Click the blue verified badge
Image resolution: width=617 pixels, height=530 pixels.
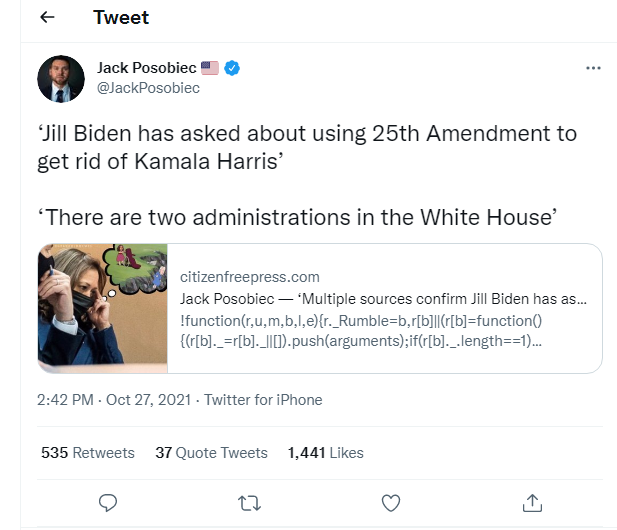pyautogui.click(x=232, y=68)
